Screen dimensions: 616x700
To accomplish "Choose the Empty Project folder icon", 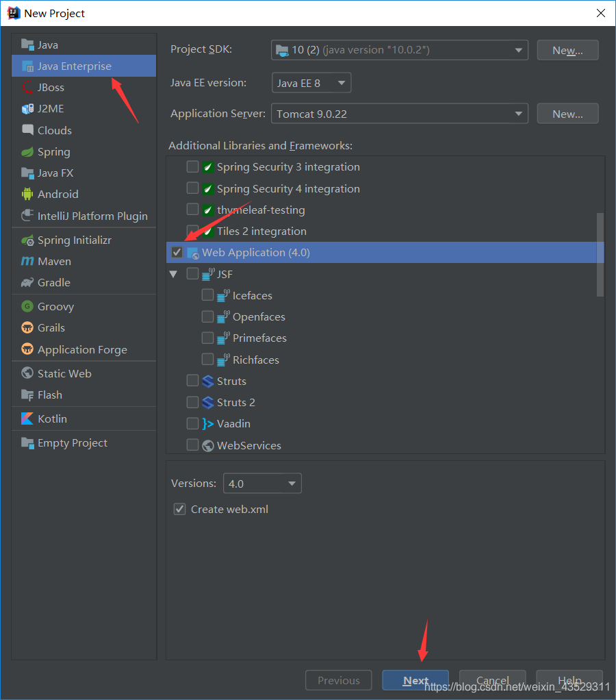I will pyautogui.click(x=27, y=443).
